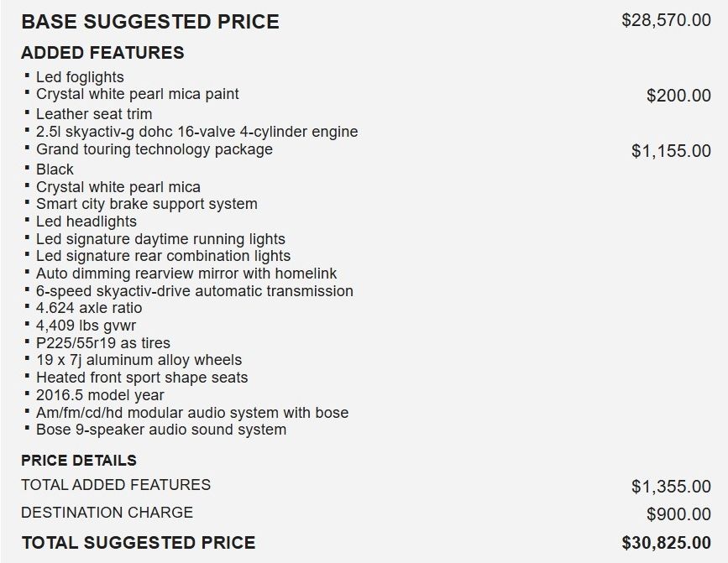This screenshot has height=563, width=728.
Task: Click 6-speed skyactiv-drive automatic transmission item
Action: point(195,291)
